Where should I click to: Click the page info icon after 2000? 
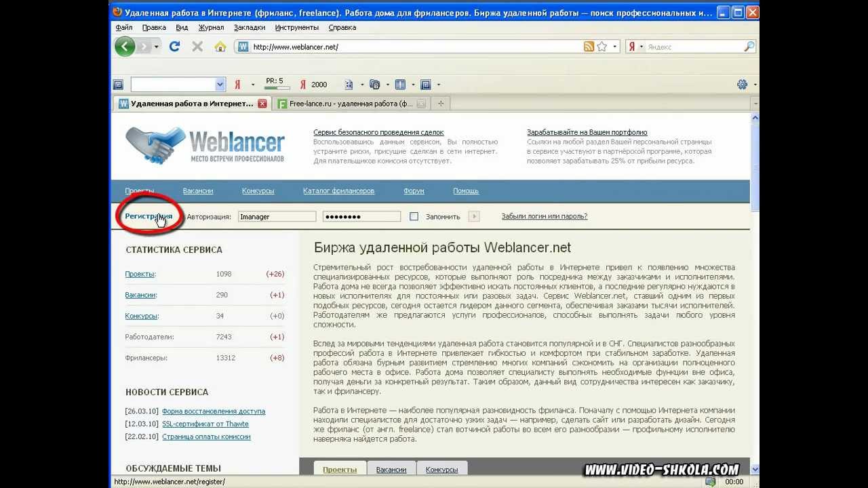(x=349, y=85)
